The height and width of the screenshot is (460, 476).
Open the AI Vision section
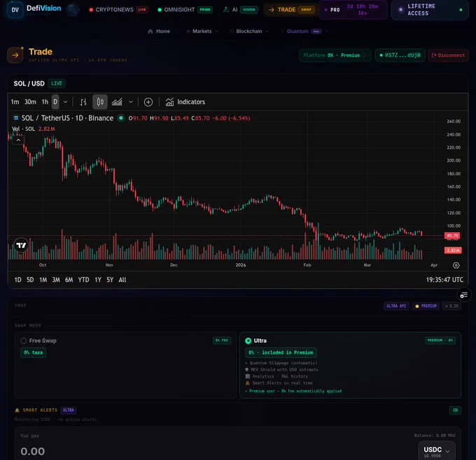click(x=240, y=10)
